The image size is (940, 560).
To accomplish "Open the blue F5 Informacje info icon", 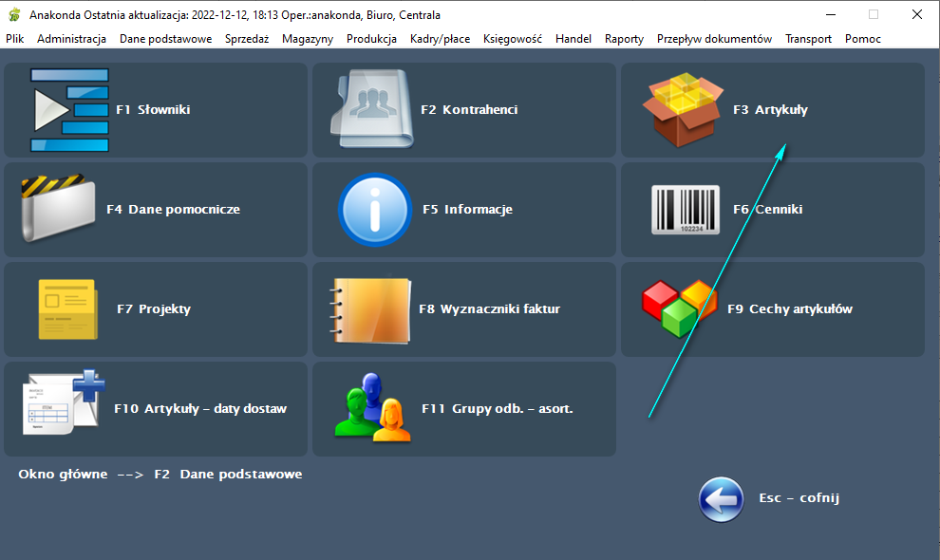I will point(375,210).
